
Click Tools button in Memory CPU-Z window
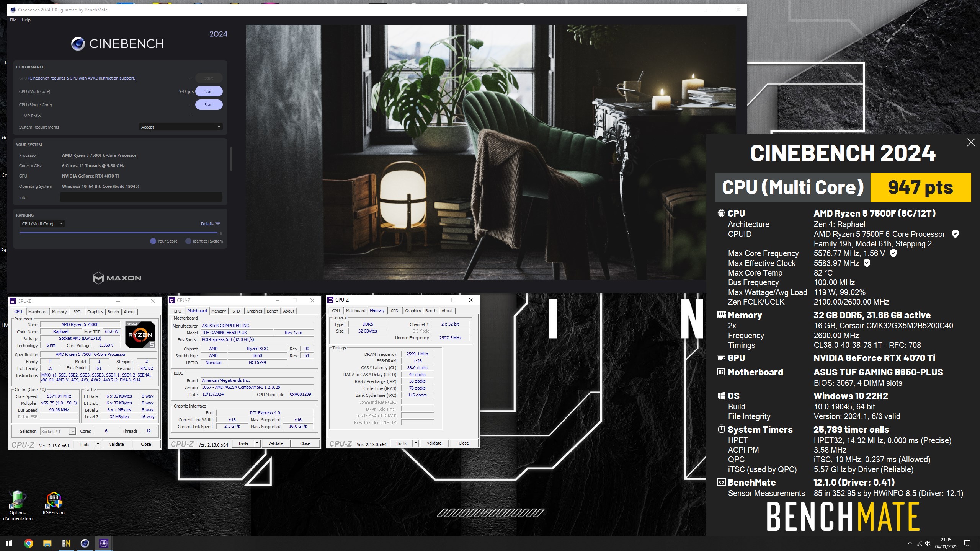[x=402, y=443]
